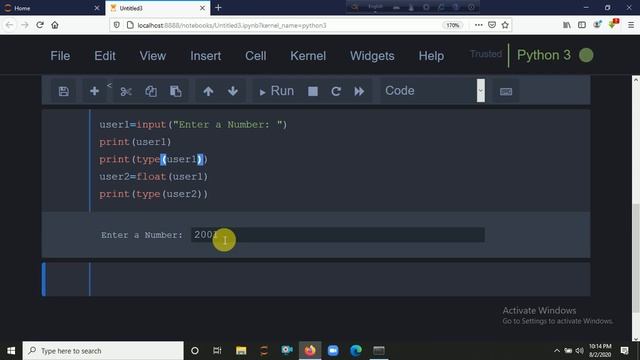Move selected cell down arrow
This screenshot has width=640, height=360.
233,91
